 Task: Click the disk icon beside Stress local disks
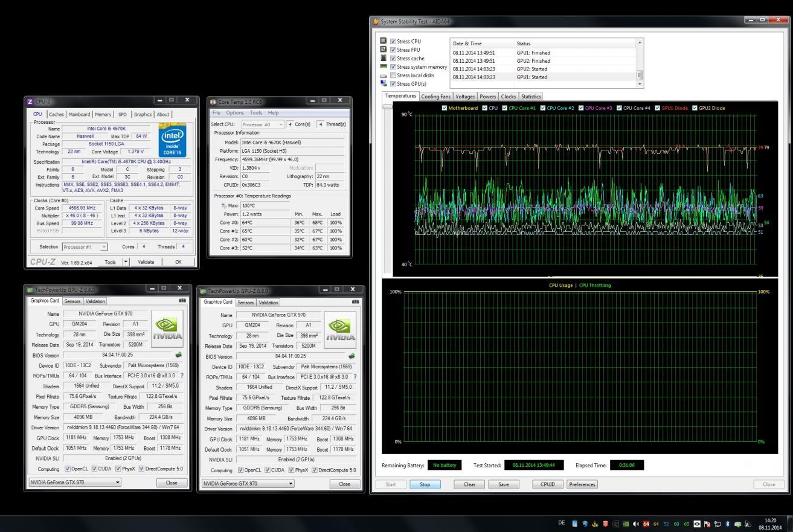pyautogui.click(x=385, y=76)
